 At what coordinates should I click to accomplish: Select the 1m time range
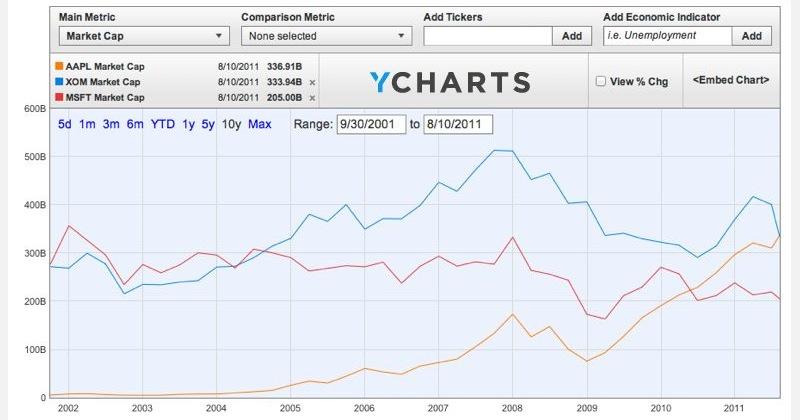click(87, 124)
